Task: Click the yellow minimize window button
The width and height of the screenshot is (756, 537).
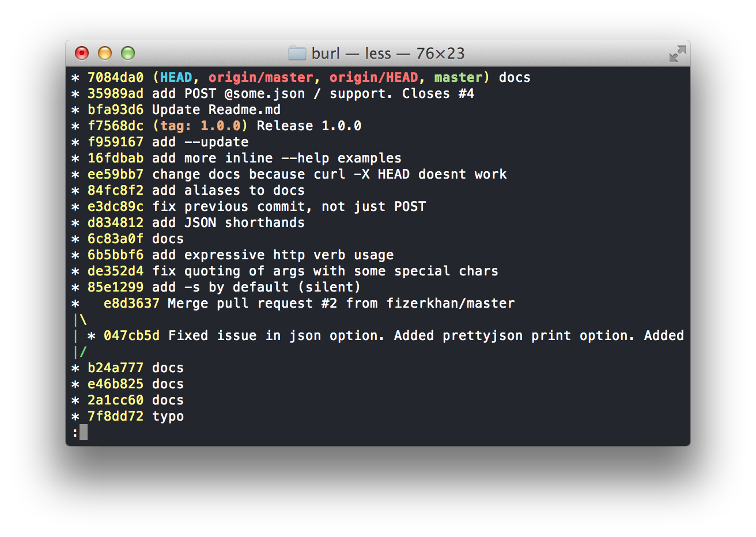Action: point(105,54)
